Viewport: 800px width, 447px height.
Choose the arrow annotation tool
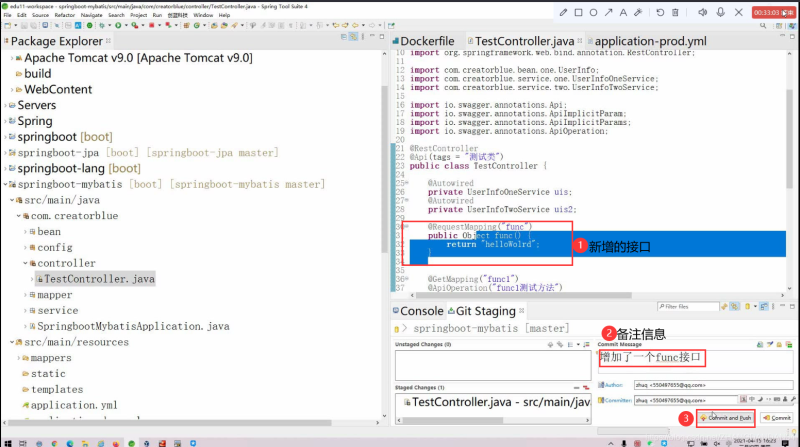point(610,12)
